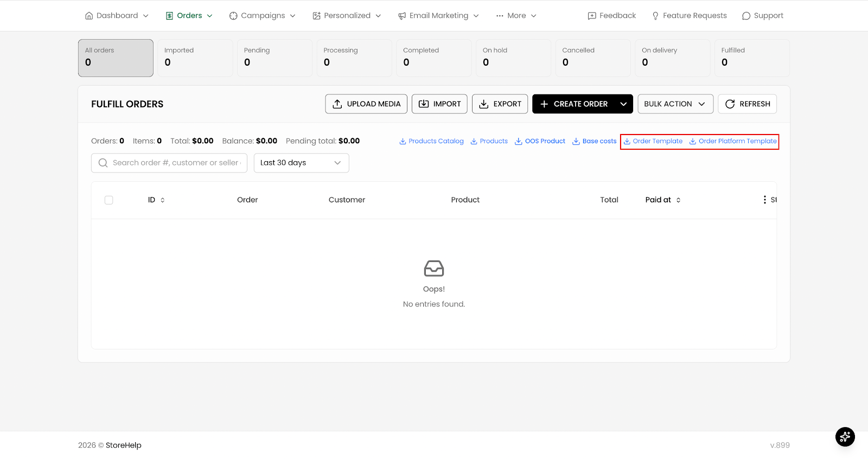Expand the Email Marketing menu chevron
Image resolution: width=868 pixels, height=459 pixels.
pos(476,16)
